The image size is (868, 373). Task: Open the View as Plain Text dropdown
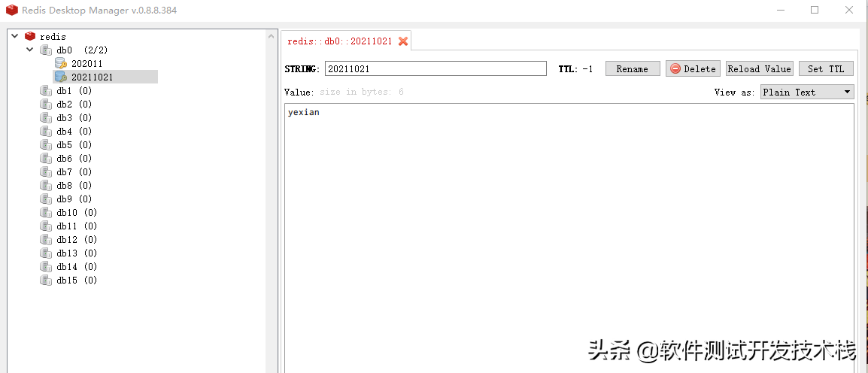807,92
